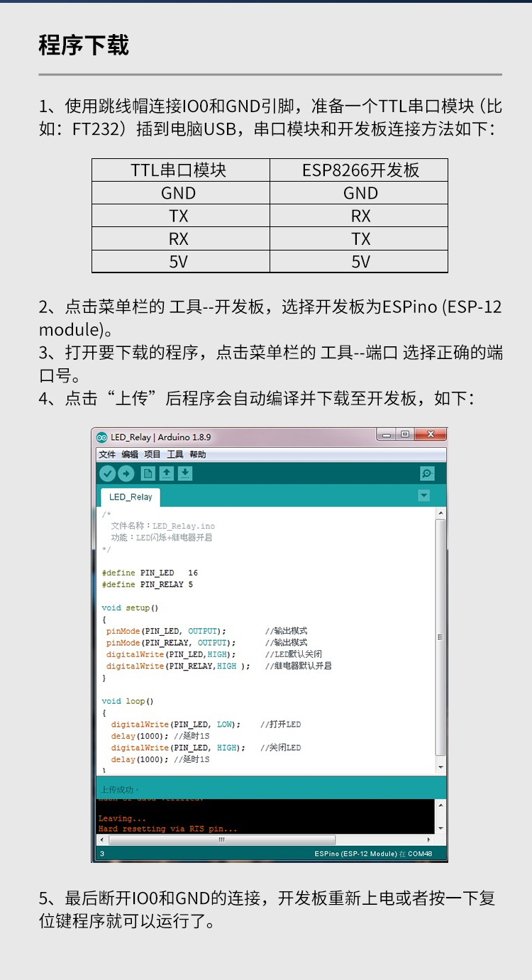532x980 pixels.
Task: Select the LED_Relay sketch tab
Action: (x=131, y=497)
